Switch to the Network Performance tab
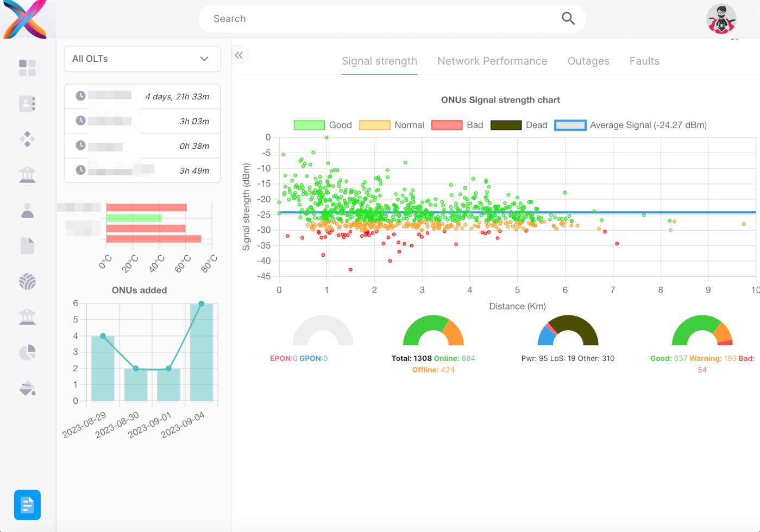Image resolution: width=760 pixels, height=532 pixels. click(492, 61)
